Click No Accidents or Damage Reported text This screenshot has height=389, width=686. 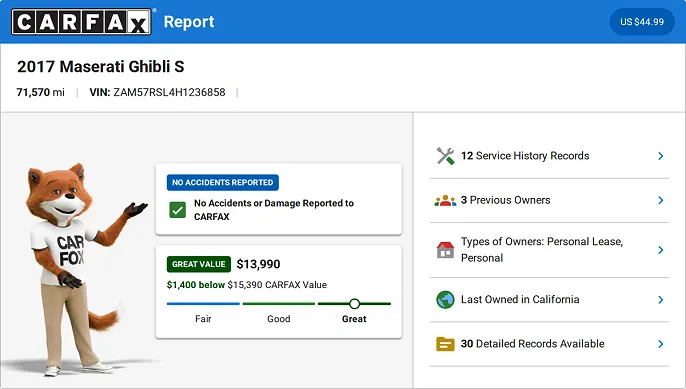tap(274, 210)
